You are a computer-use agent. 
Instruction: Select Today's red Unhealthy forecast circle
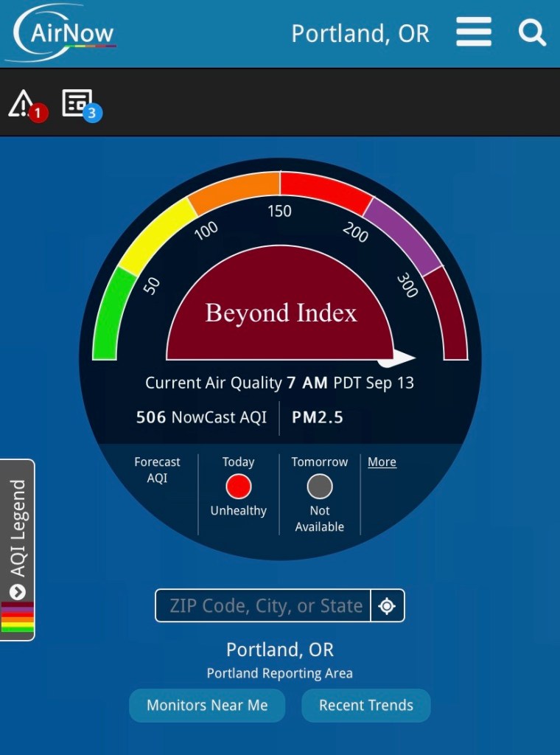[x=238, y=487]
